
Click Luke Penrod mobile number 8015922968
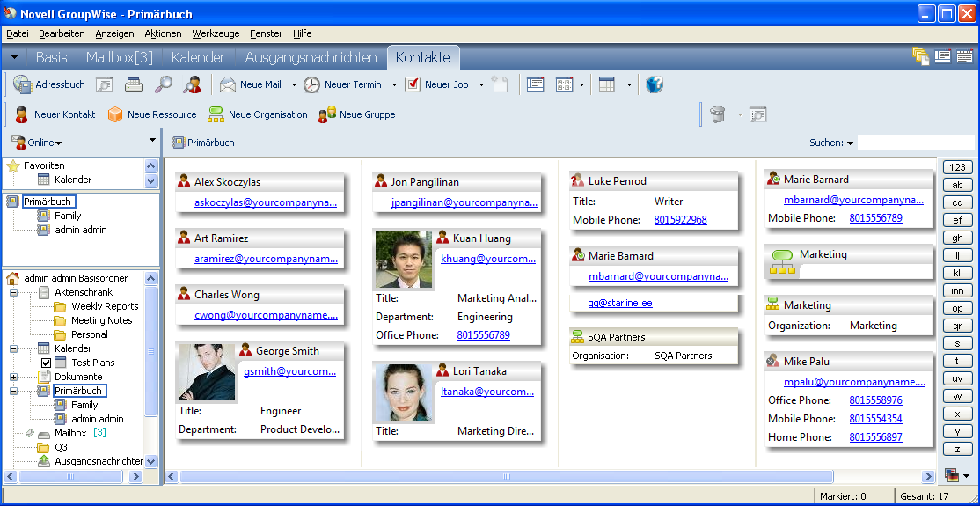tap(681, 220)
